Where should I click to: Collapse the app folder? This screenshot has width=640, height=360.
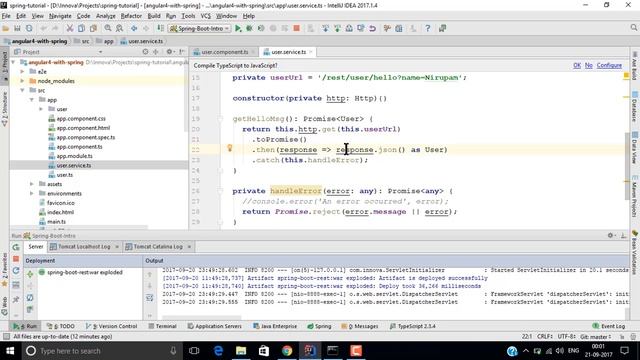point(32,100)
